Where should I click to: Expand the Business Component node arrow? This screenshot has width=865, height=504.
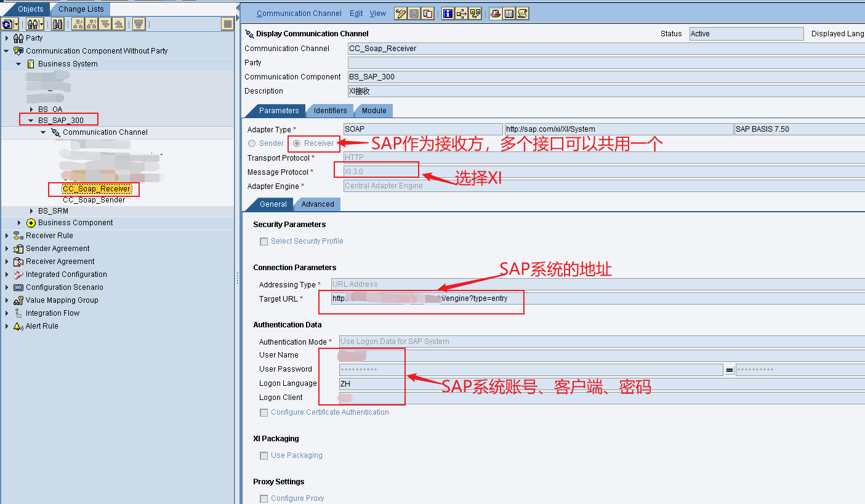pyautogui.click(x=19, y=223)
